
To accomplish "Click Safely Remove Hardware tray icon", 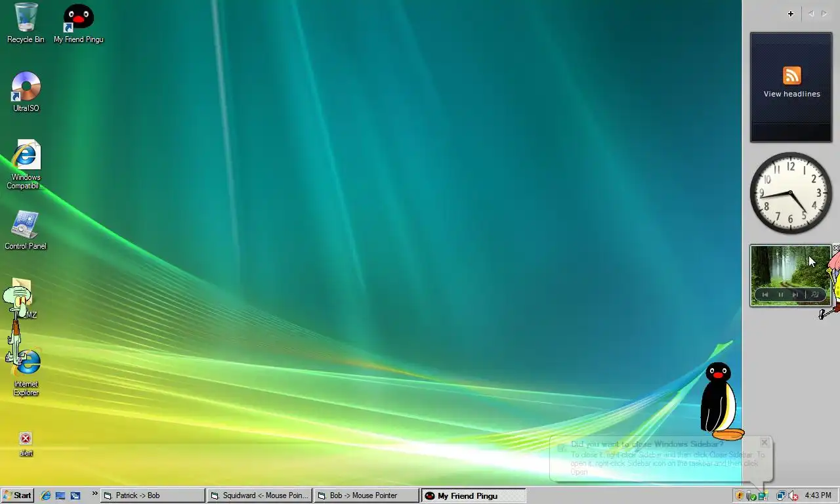I will 751,496.
